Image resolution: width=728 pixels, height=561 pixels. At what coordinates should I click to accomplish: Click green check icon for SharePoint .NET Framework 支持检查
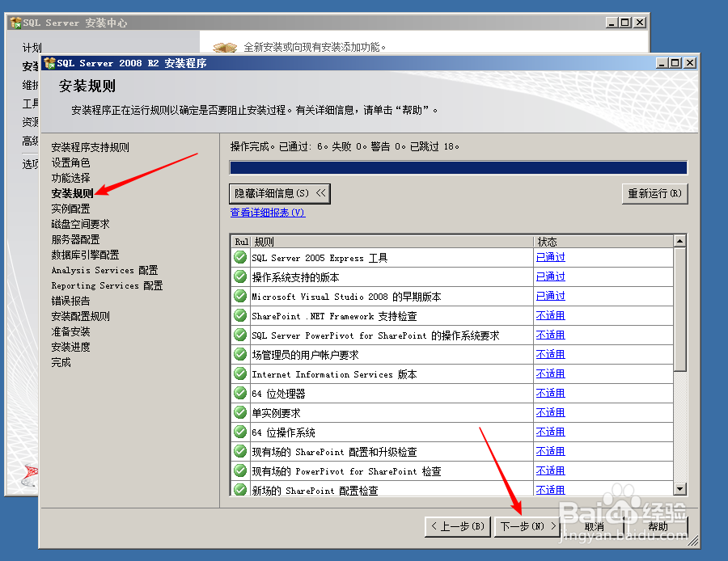point(240,315)
